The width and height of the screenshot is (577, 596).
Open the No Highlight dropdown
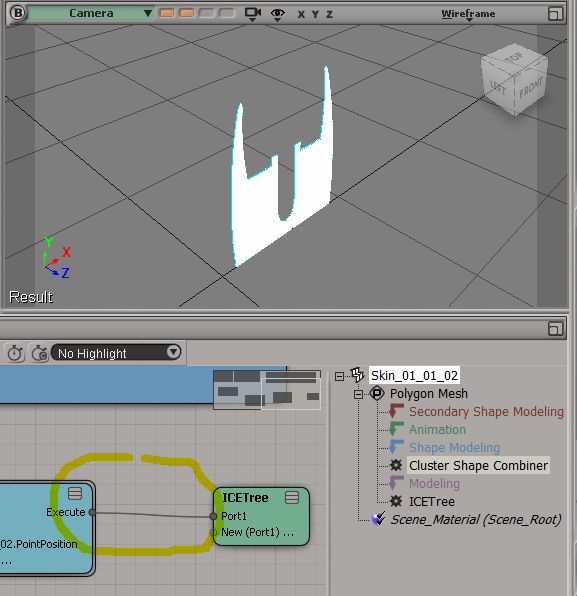pos(116,353)
